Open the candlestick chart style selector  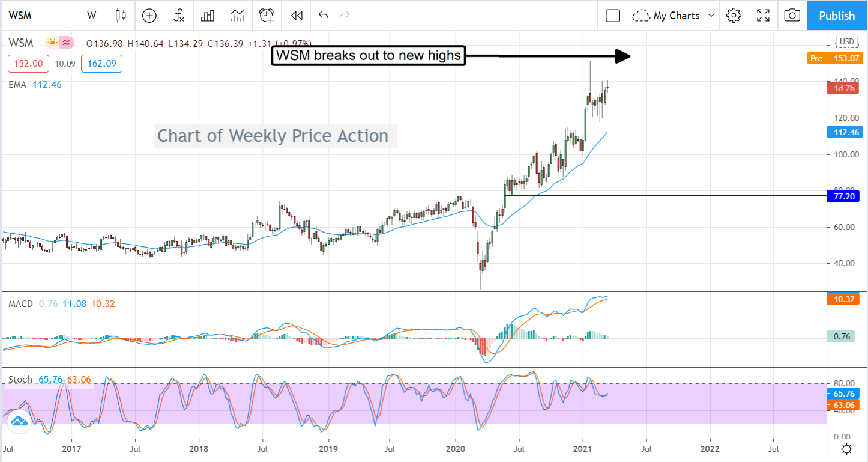pyautogui.click(x=121, y=16)
